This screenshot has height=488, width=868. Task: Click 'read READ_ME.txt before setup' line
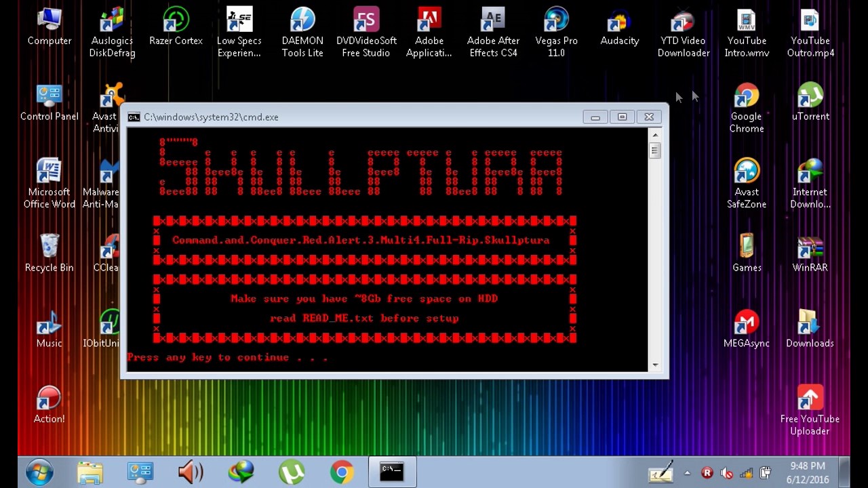coord(364,318)
